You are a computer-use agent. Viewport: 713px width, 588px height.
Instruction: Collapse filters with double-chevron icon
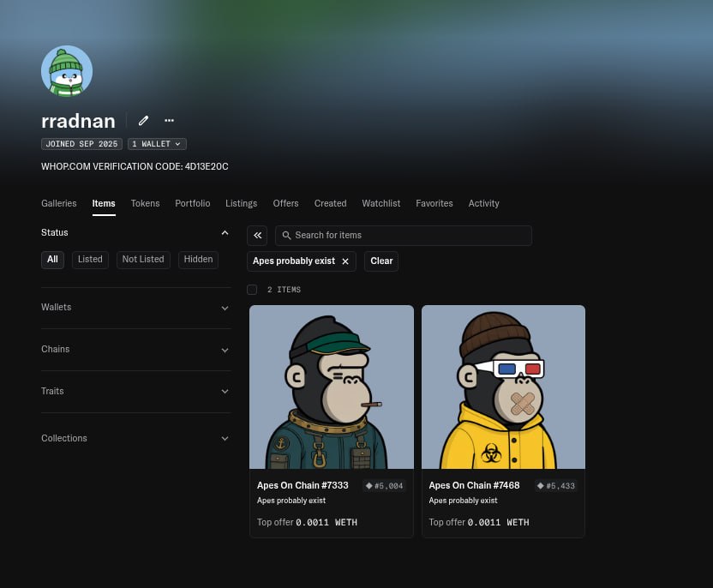click(x=257, y=235)
